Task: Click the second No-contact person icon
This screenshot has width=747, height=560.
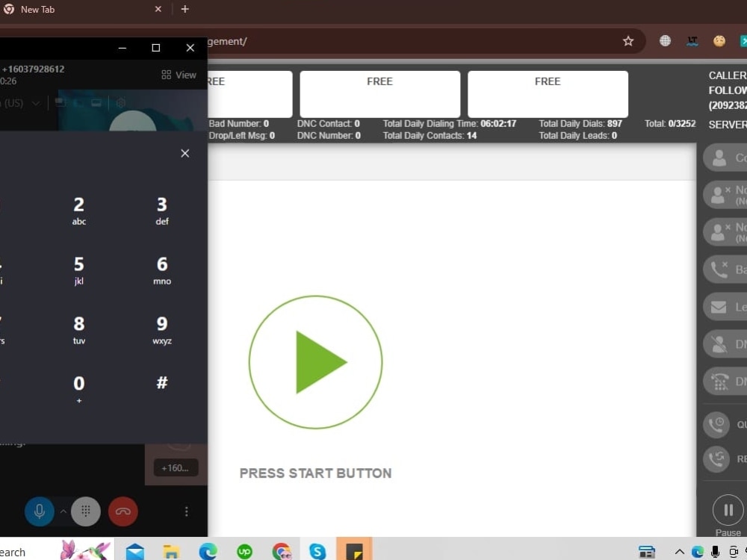Action: coord(719,232)
